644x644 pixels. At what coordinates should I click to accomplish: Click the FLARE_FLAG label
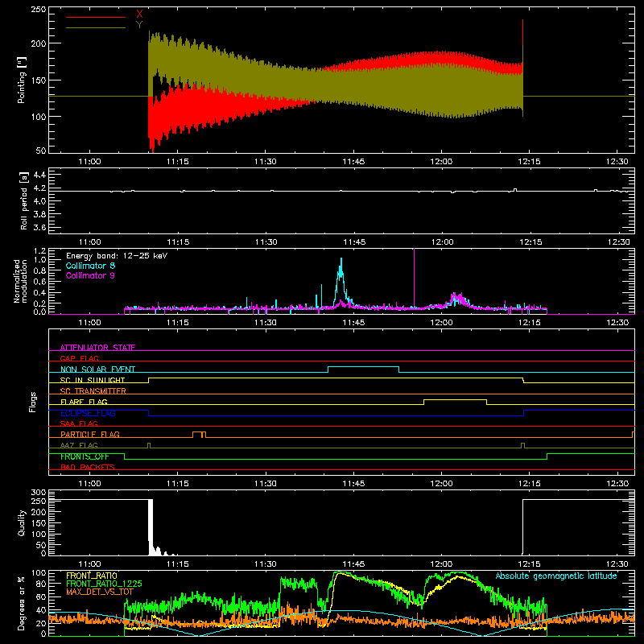pos(84,402)
